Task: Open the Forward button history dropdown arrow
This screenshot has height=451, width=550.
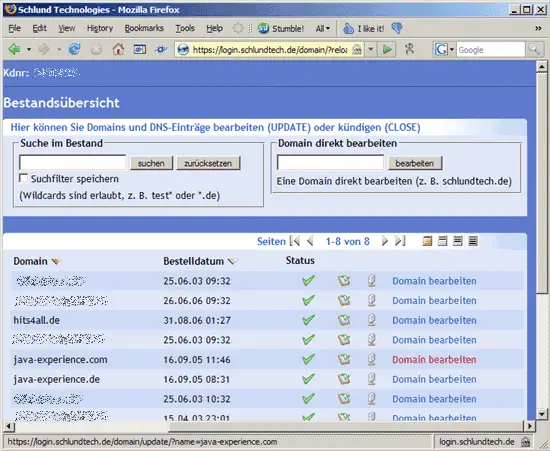Action: pos(59,50)
